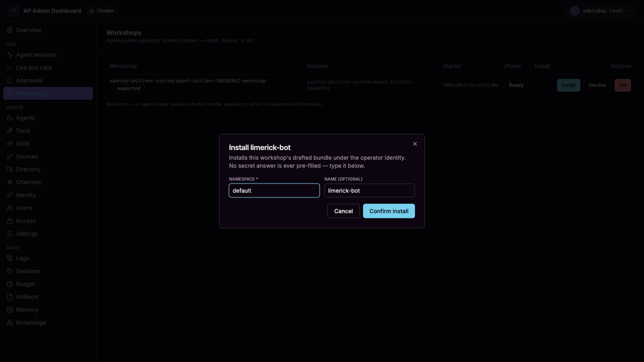Click the Cluster badge in header

tap(101, 11)
